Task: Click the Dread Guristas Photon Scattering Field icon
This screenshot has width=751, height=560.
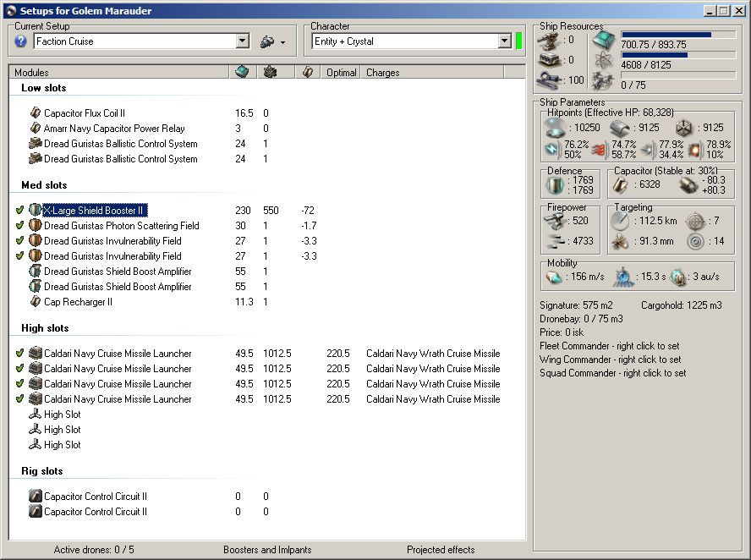Action: (36, 225)
